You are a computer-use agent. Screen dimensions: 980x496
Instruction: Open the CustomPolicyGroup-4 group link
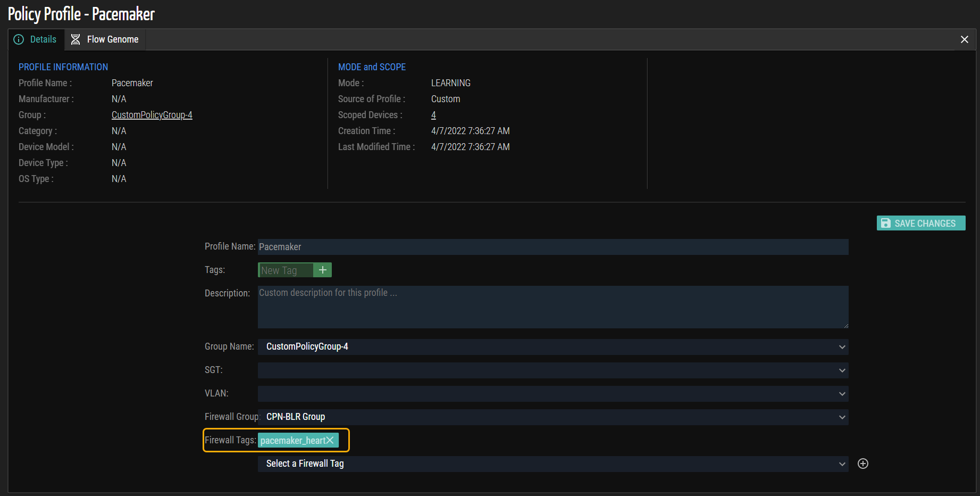pyautogui.click(x=152, y=115)
